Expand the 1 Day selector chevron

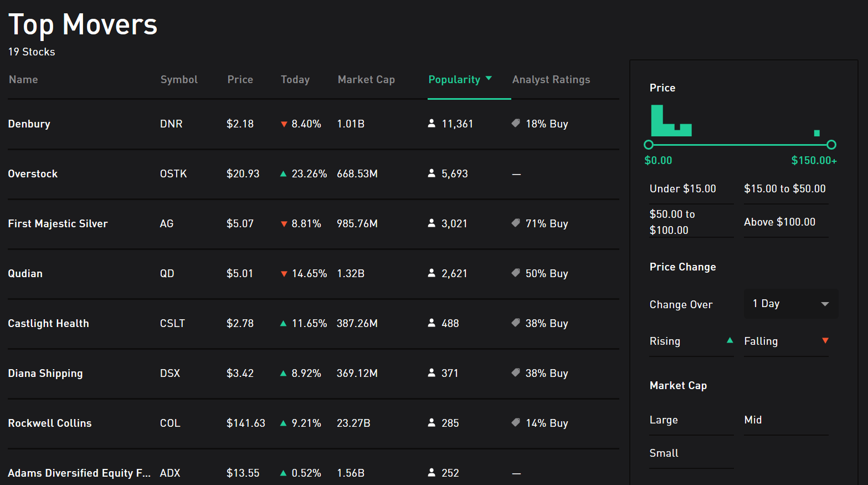825,303
